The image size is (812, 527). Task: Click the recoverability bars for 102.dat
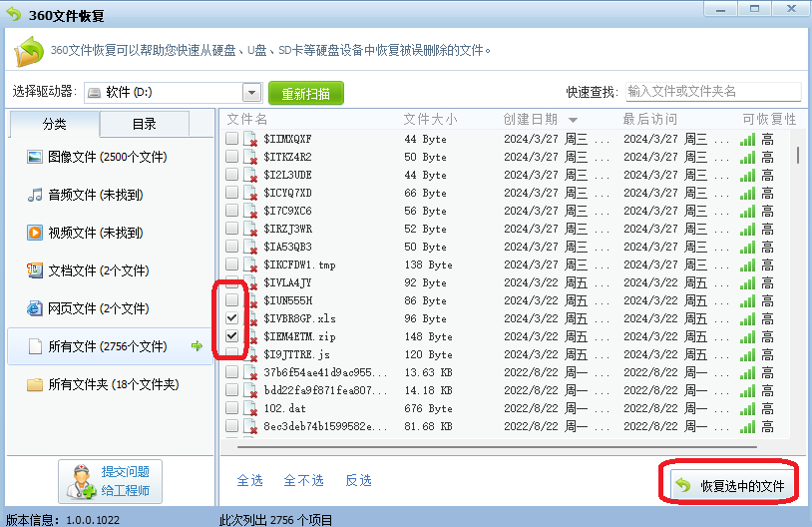click(x=747, y=409)
